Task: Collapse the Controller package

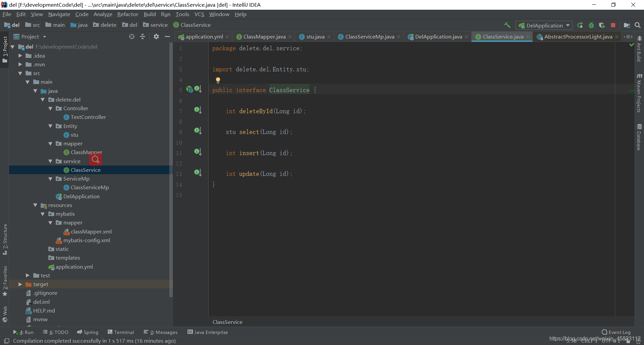Action: point(50,108)
